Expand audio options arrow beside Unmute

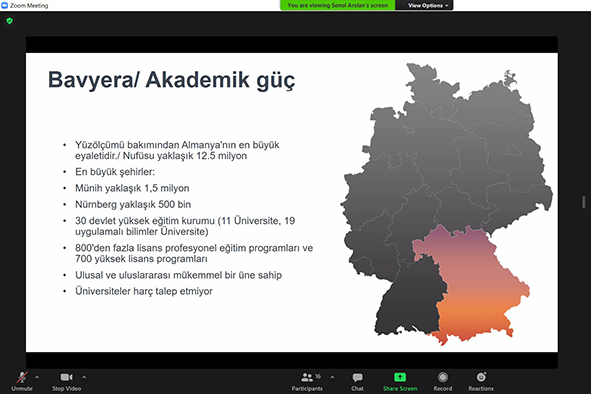(x=37, y=377)
